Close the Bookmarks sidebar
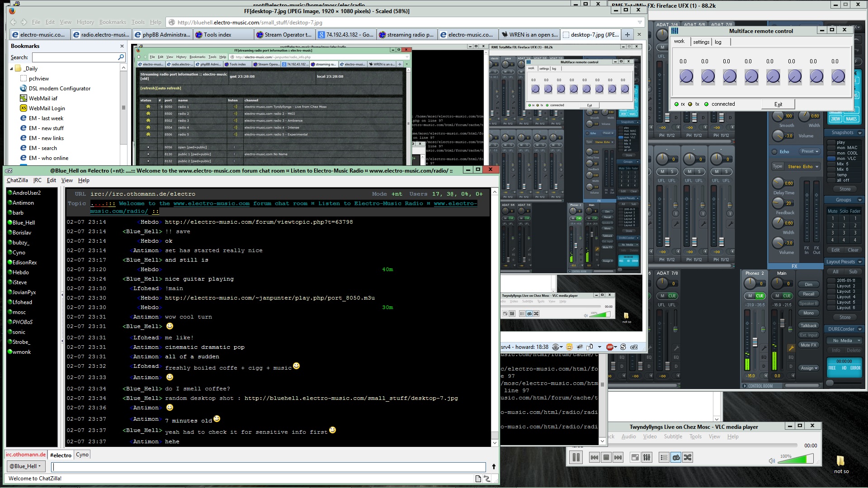Screen dimensions: 868x488 (x=122, y=46)
